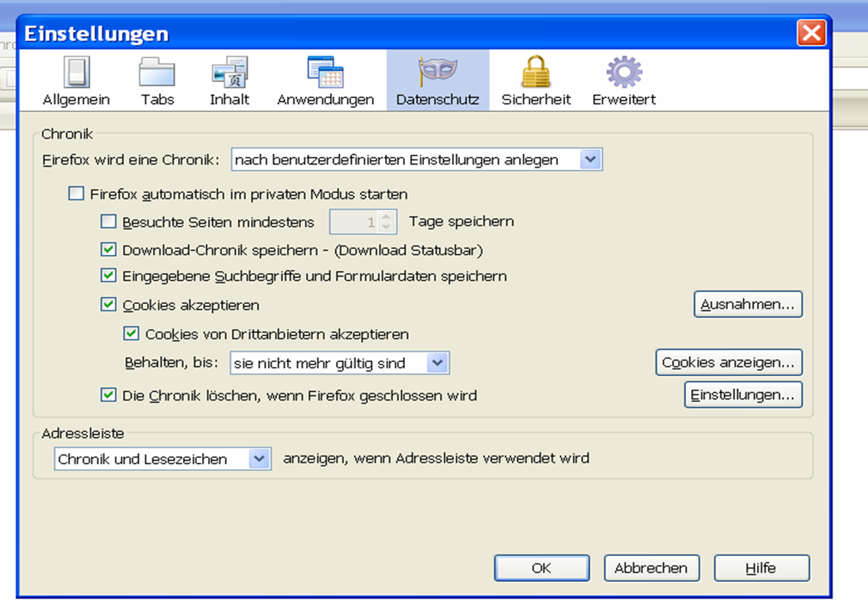
Task: Increase days with stepper up arrow
Action: pos(387,217)
